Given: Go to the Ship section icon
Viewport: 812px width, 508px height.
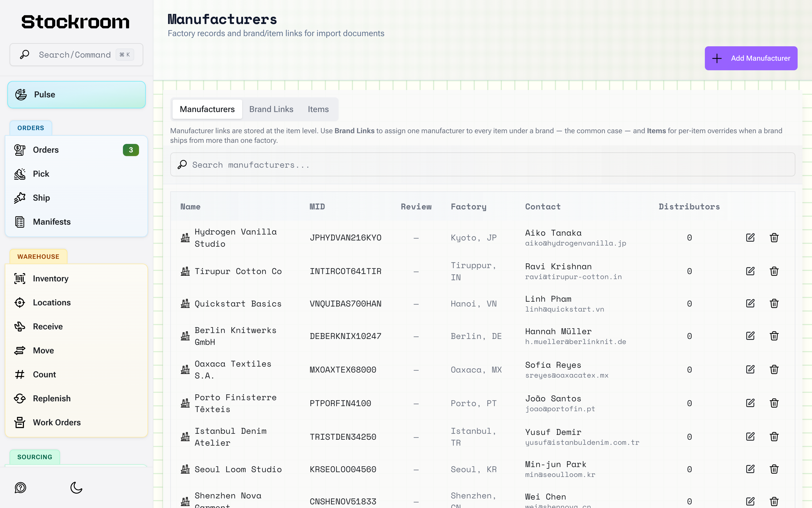Looking at the screenshot, I should [20, 198].
